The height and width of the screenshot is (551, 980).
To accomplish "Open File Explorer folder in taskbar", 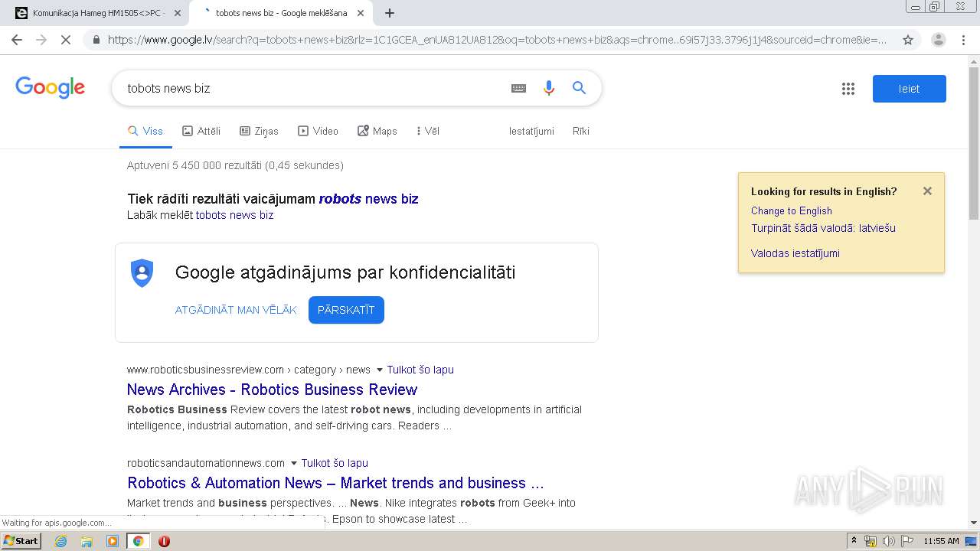I will pos(87,541).
